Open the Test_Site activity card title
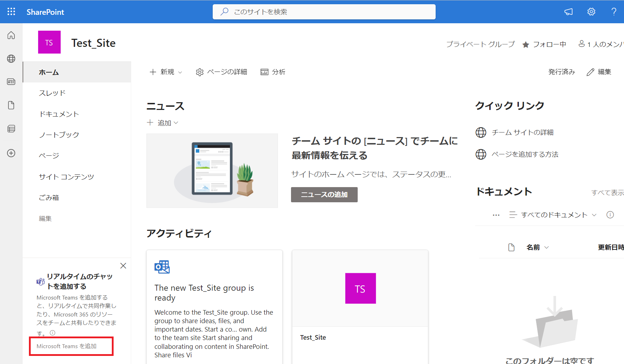 pos(313,338)
